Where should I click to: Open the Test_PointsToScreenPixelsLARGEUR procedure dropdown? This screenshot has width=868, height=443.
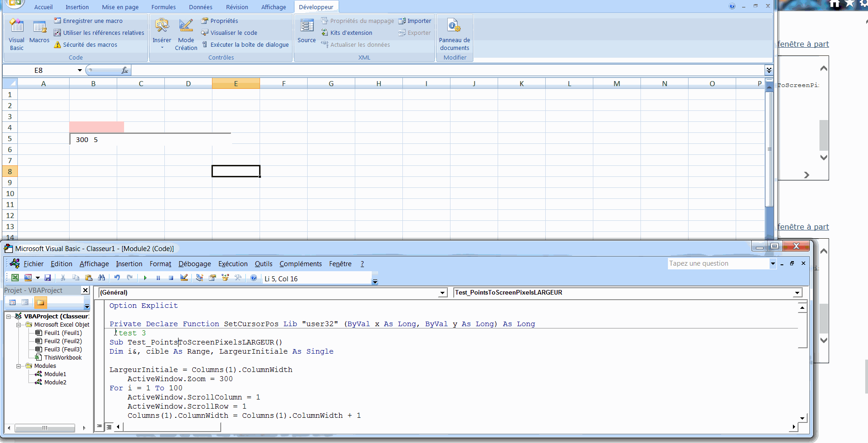pos(797,293)
